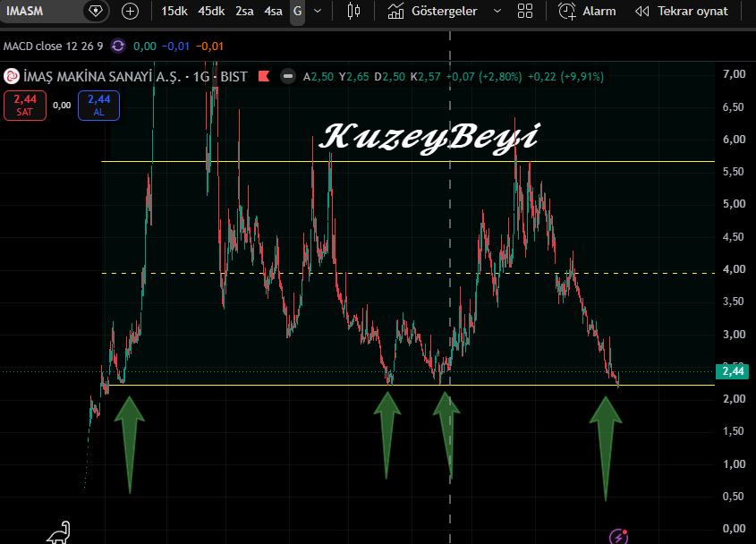The width and height of the screenshot is (756, 544).
Task: Click the purple lightning icon at bottom
Action: [x=618, y=536]
